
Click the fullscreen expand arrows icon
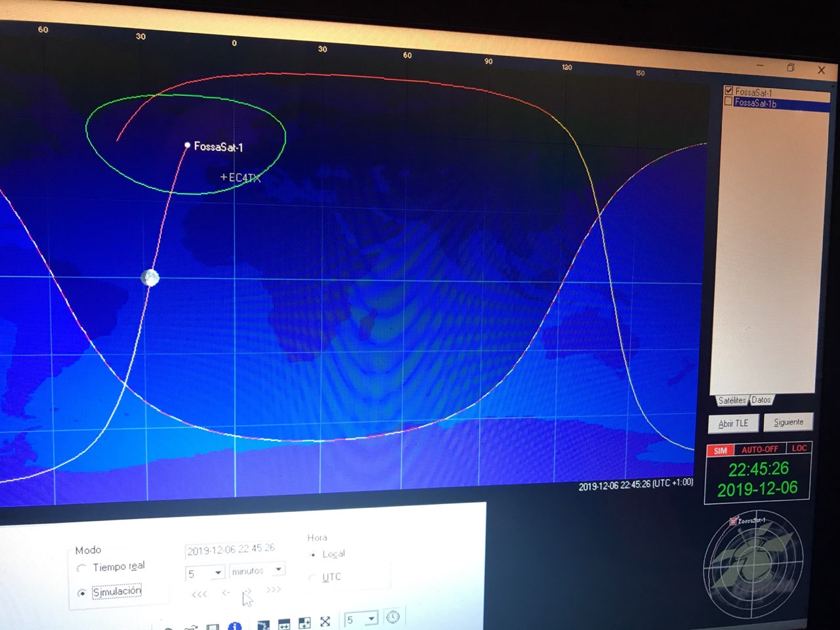coord(325,621)
